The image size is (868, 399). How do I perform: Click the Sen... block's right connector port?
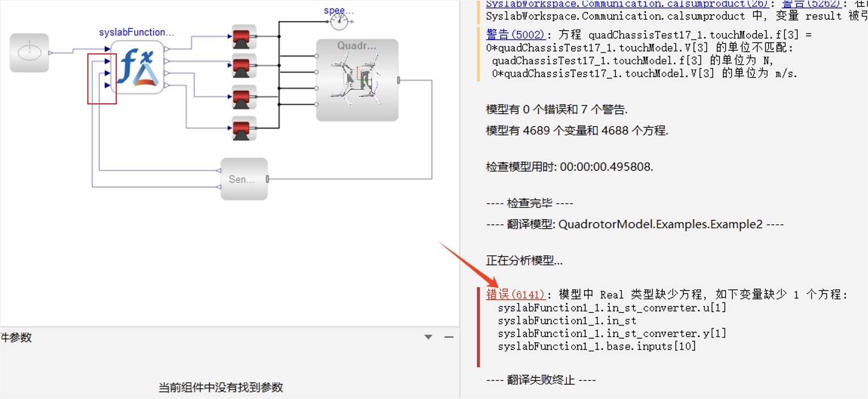click(x=268, y=179)
